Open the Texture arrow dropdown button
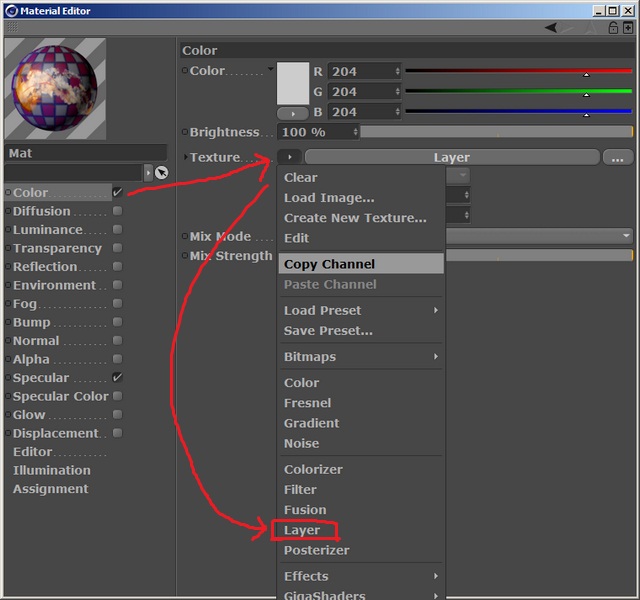The width and height of the screenshot is (640, 600). [x=289, y=157]
